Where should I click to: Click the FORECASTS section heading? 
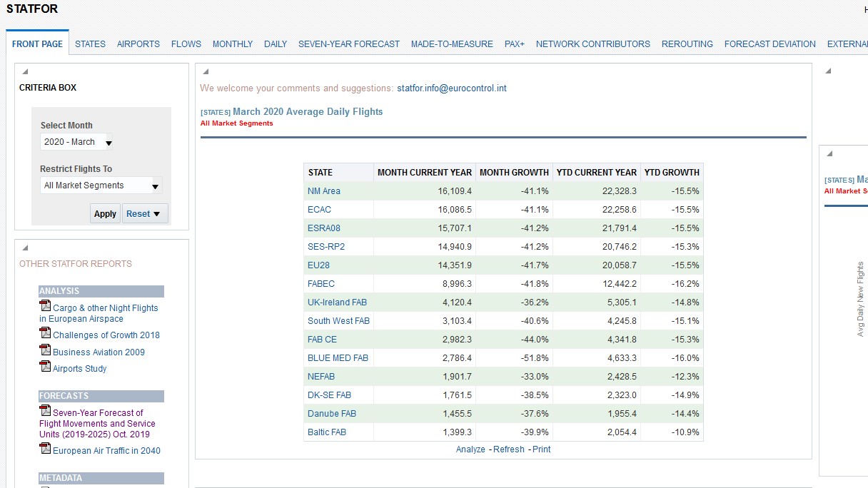click(101, 396)
